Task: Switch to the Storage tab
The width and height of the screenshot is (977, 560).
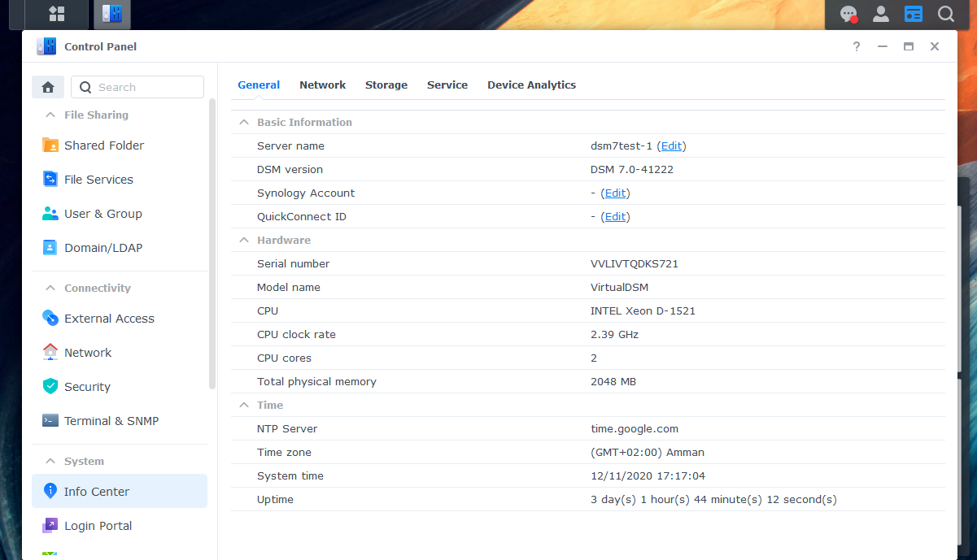Action: [386, 85]
